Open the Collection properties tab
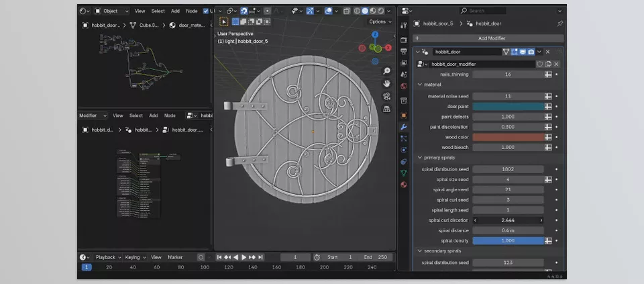This screenshot has height=284, width=644. coord(404,100)
